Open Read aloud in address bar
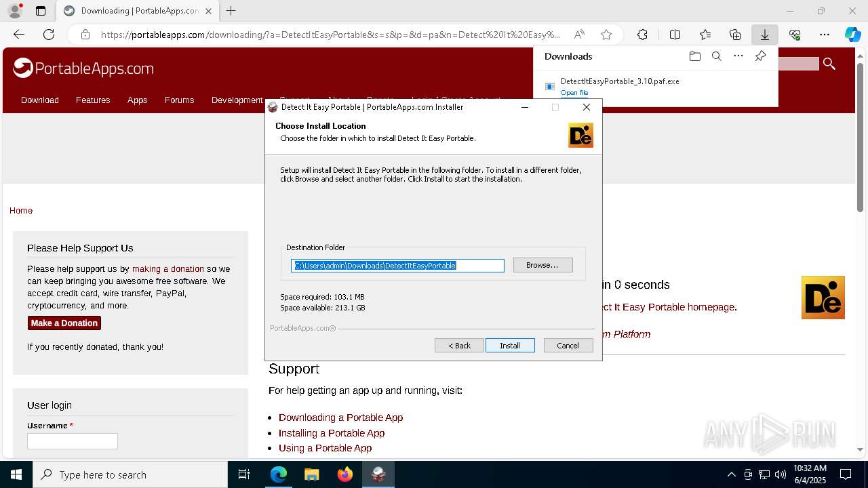The image size is (868, 488). tap(579, 35)
